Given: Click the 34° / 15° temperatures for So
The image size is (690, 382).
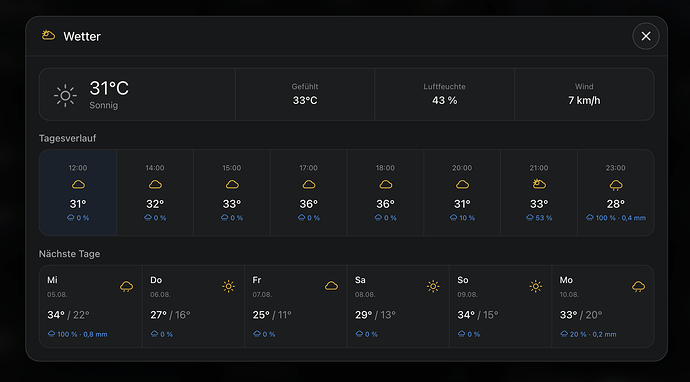Looking at the screenshot, I should tap(478, 315).
